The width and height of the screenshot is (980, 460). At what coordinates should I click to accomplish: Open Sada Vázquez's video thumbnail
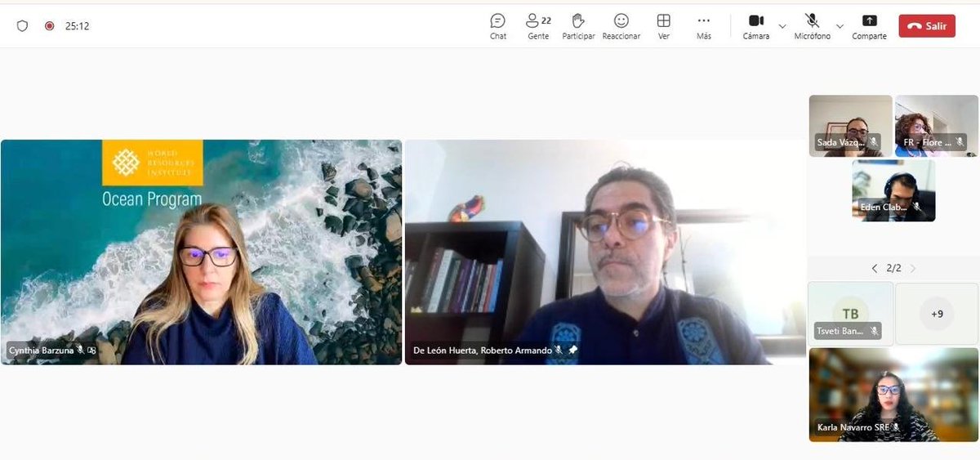(x=850, y=126)
